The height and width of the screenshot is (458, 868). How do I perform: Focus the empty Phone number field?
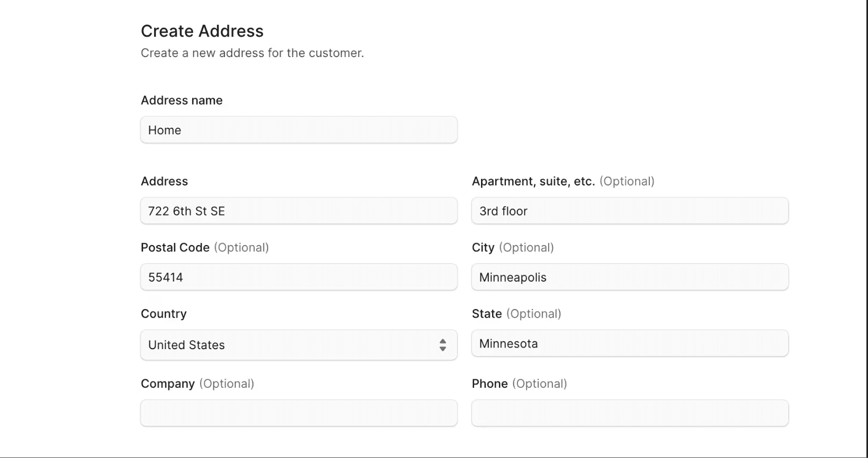point(629,413)
